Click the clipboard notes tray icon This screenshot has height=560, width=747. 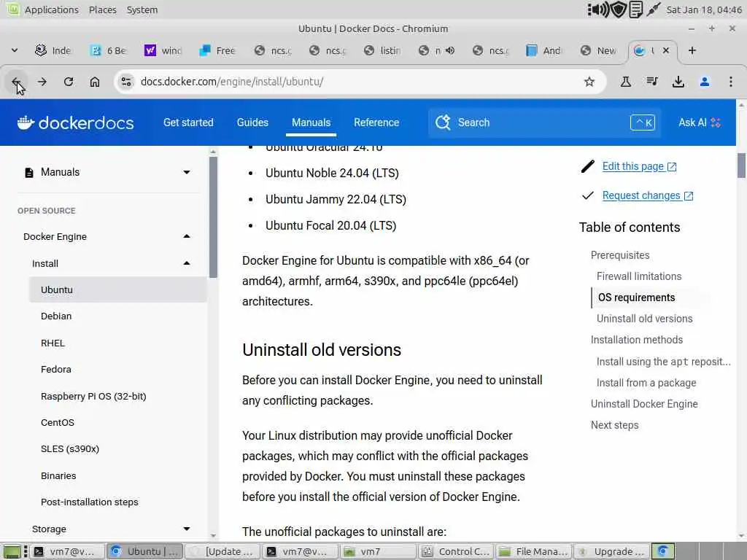click(636, 9)
